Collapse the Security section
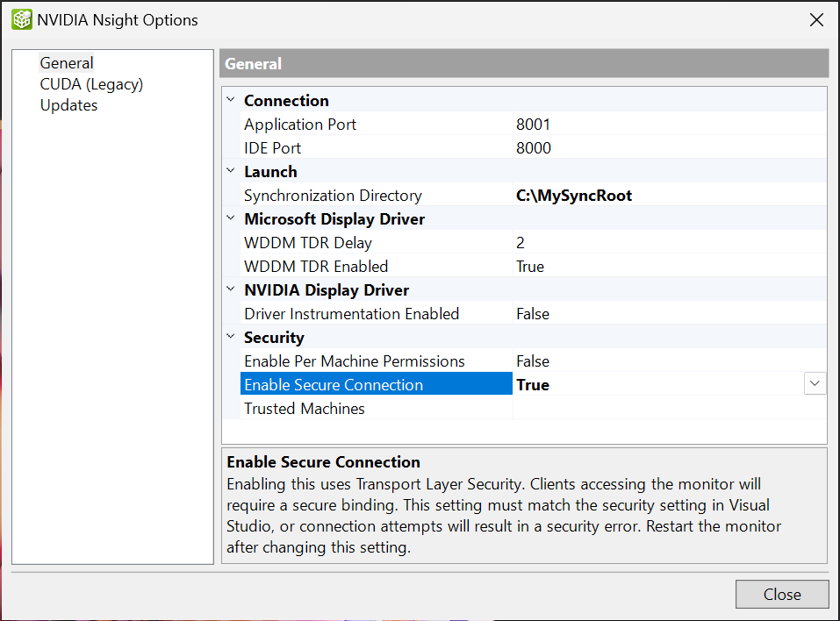840x621 pixels. (x=231, y=337)
